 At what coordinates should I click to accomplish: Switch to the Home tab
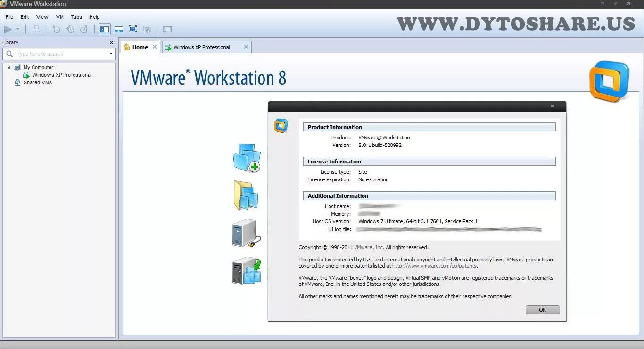click(140, 47)
